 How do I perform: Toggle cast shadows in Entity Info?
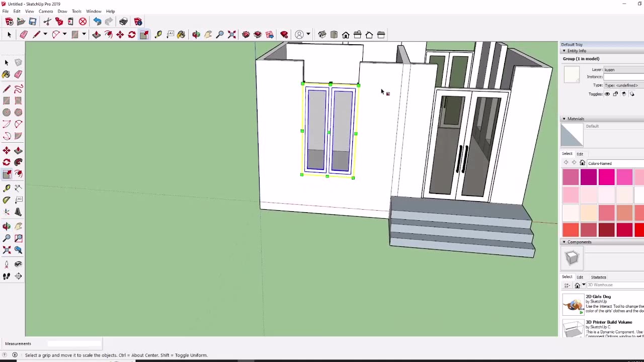[x=632, y=94]
